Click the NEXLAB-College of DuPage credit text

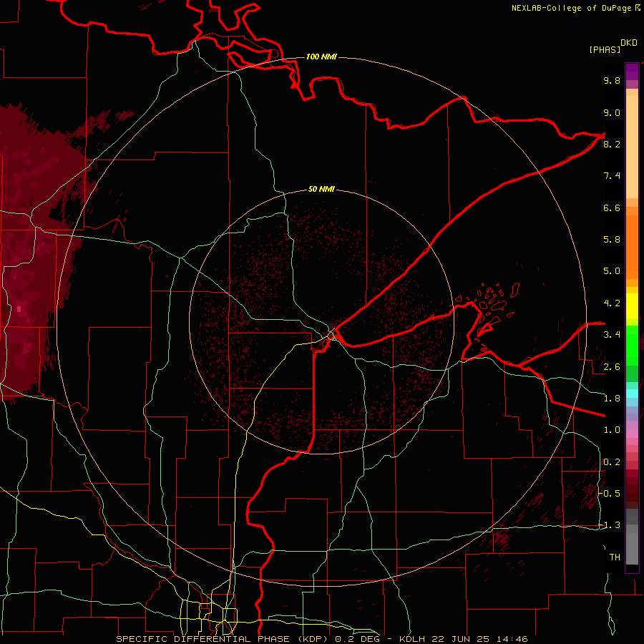pyautogui.click(x=573, y=8)
